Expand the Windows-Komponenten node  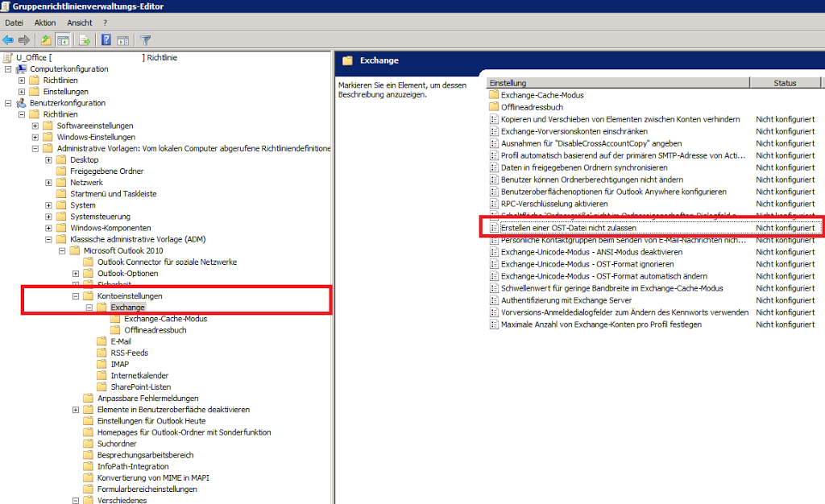[48, 229]
